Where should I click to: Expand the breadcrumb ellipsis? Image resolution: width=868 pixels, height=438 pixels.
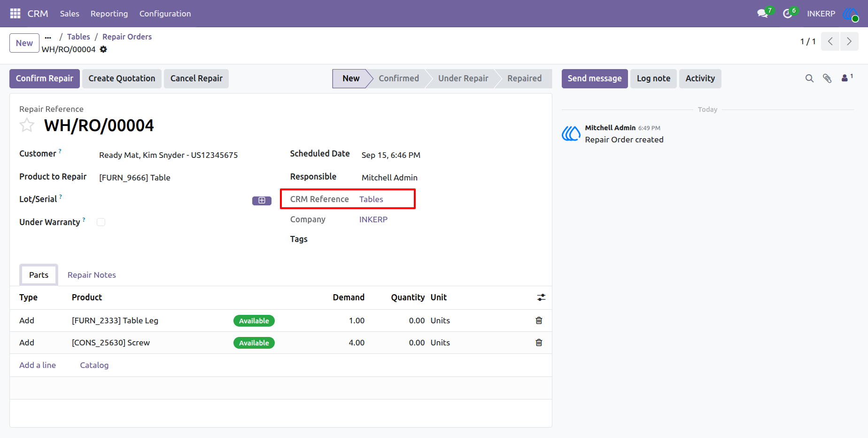tap(48, 37)
